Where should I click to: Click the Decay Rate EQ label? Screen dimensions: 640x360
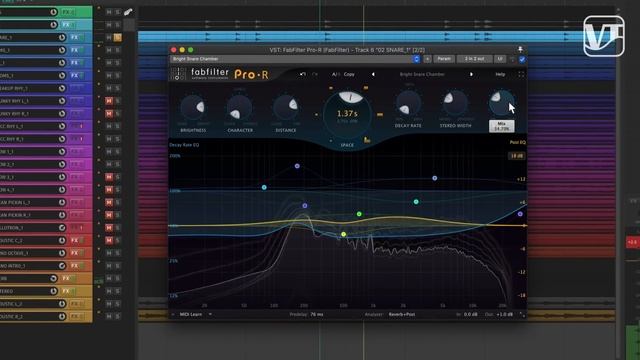pos(184,145)
